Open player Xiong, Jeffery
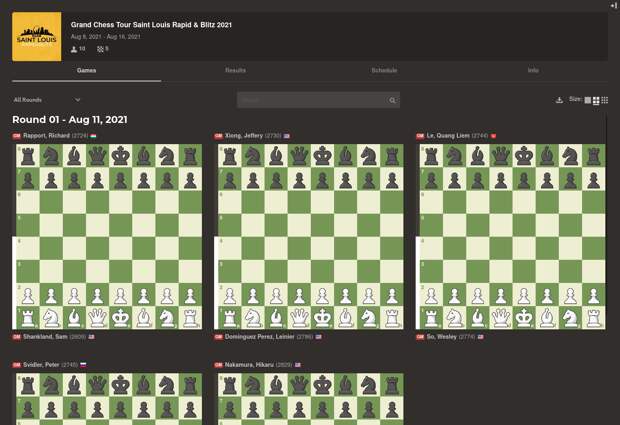 [244, 136]
